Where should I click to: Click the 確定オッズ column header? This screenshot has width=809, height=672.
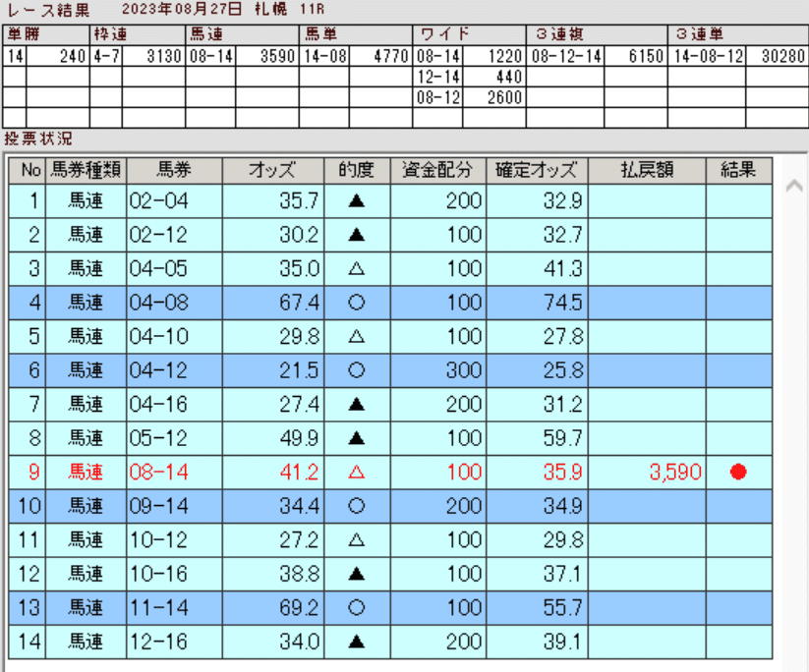[x=537, y=170]
